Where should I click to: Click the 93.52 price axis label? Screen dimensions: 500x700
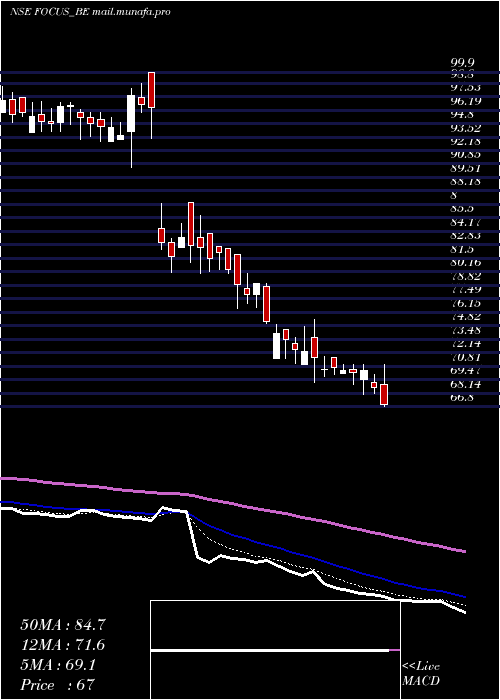[466, 129]
